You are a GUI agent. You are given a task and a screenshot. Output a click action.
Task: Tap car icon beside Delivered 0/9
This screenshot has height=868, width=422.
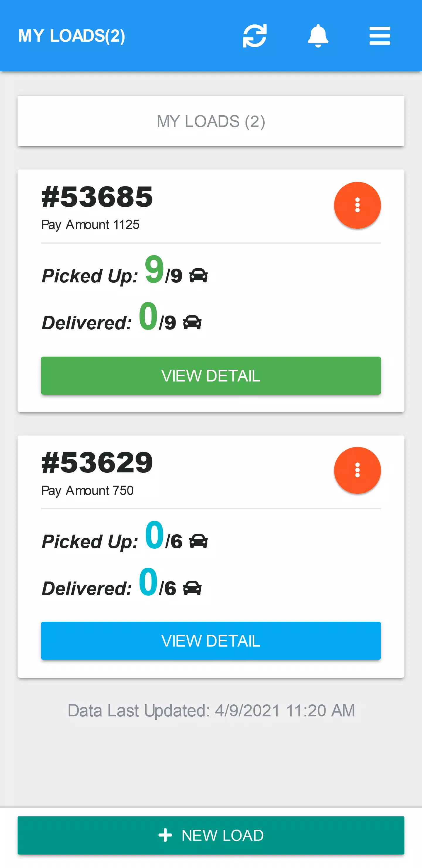point(192,323)
